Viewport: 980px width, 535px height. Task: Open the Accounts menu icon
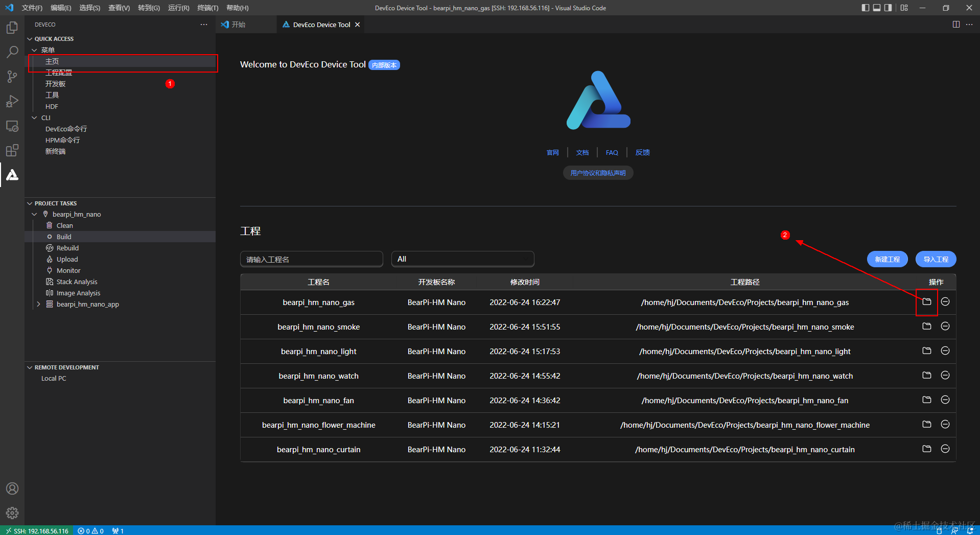click(x=12, y=489)
